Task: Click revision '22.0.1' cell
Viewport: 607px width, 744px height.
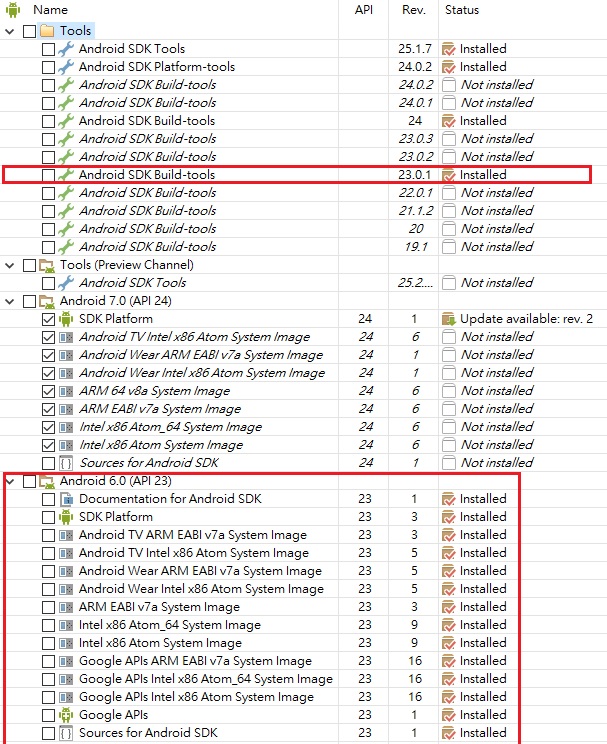Action: click(x=416, y=193)
